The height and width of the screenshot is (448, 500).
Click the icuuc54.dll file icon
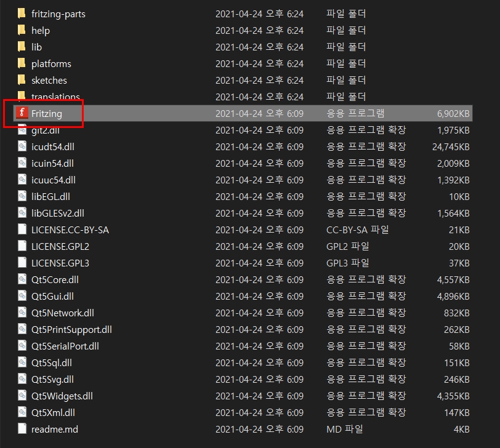22,180
